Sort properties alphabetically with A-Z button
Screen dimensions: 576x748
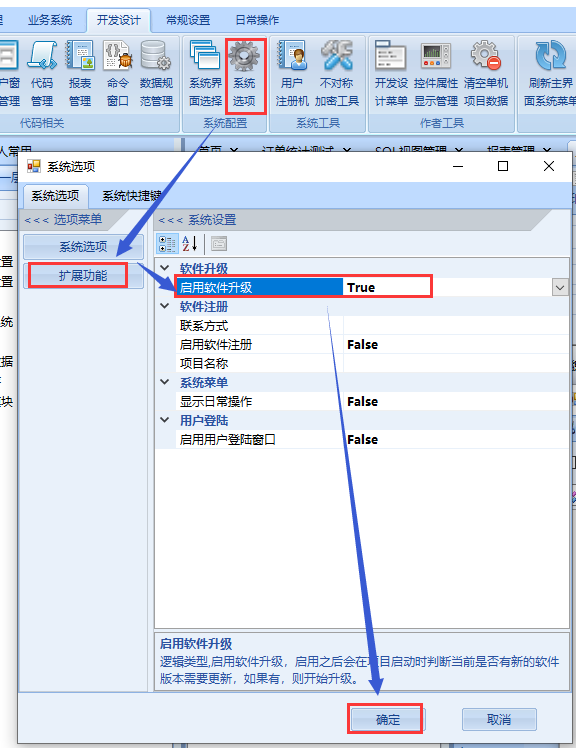point(189,244)
